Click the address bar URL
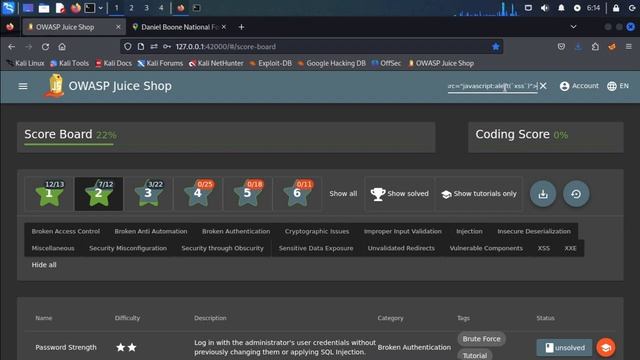Screen dimensions: 640x360 coord(226,47)
